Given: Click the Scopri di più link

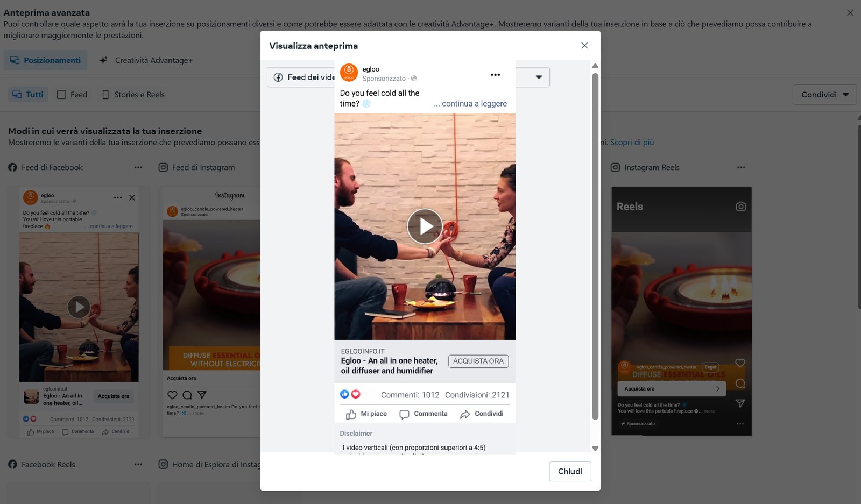Looking at the screenshot, I should coord(632,143).
